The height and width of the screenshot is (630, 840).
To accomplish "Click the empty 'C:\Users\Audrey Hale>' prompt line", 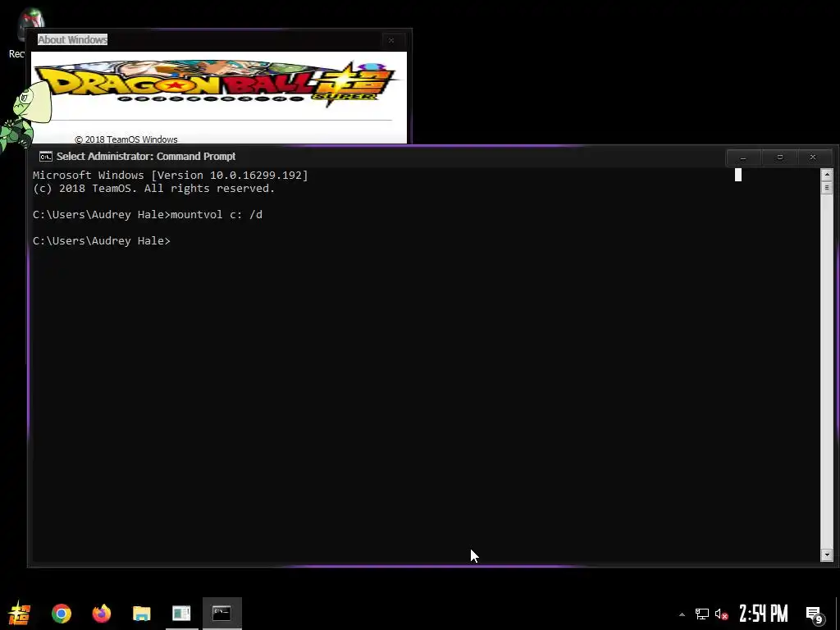I will [x=101, y=241].
